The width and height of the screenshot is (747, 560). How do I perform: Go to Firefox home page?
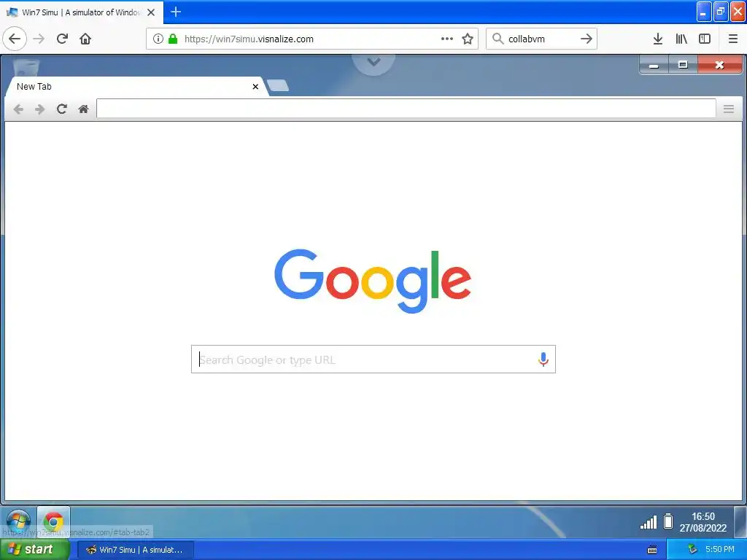[x=85, y=39]
